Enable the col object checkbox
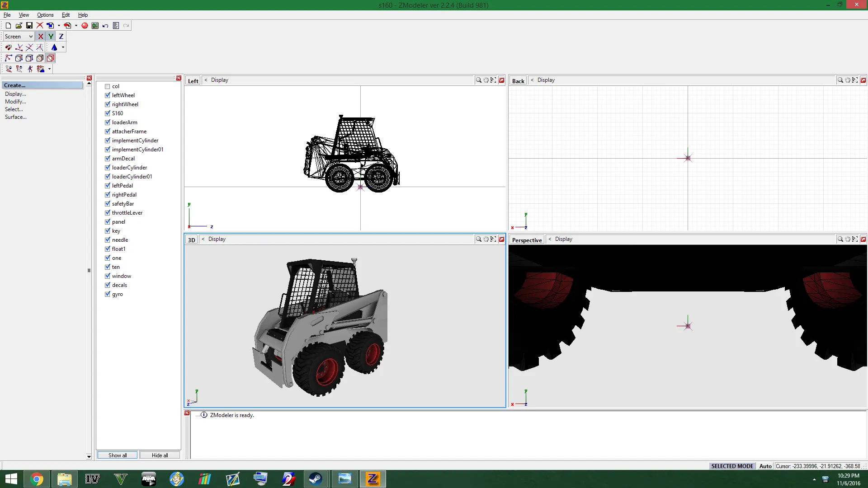The height and width of the screenshot is (488, 868). pos(108,86)
